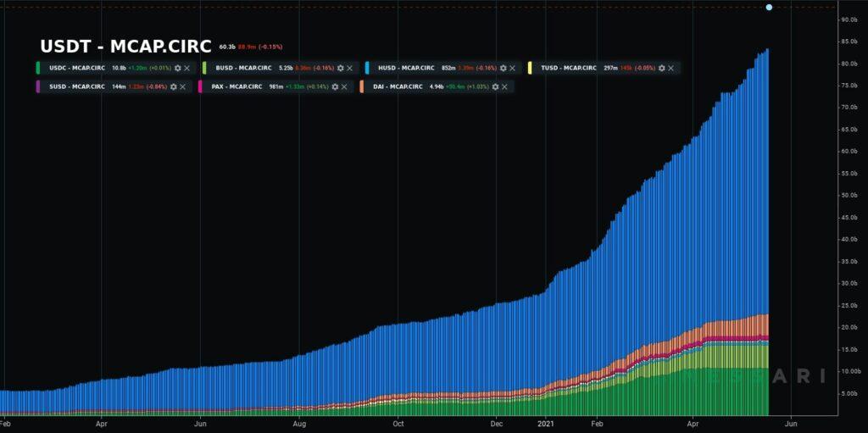The height and width of the screenshot is (433, 868).
Task: Click the blue HUSD color swatch
Action: tap(367, 68)
